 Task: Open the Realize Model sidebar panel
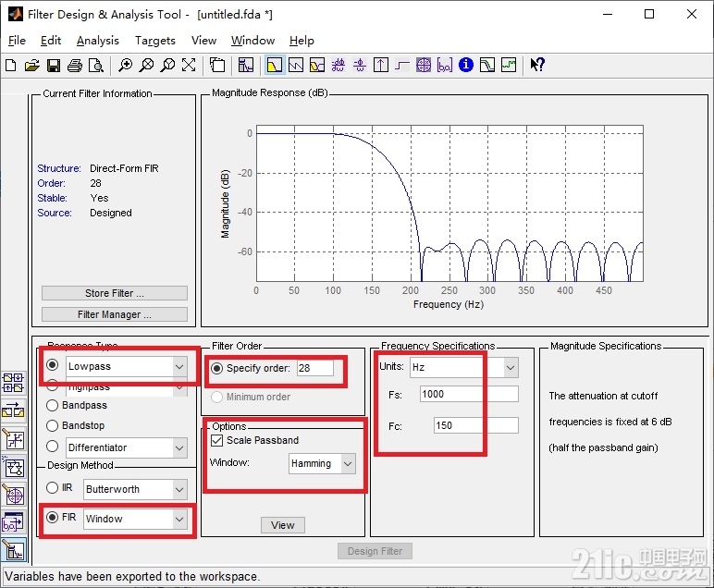pos(13,468)
